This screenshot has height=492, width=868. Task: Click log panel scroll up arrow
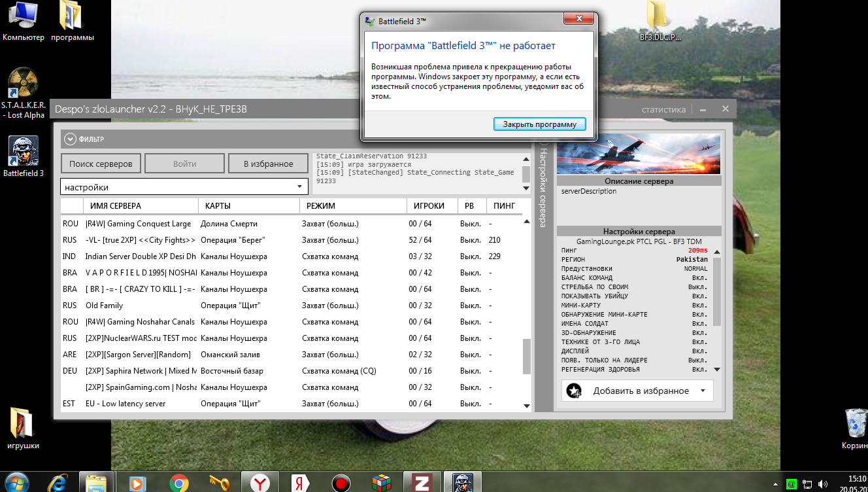click(526, 159)
